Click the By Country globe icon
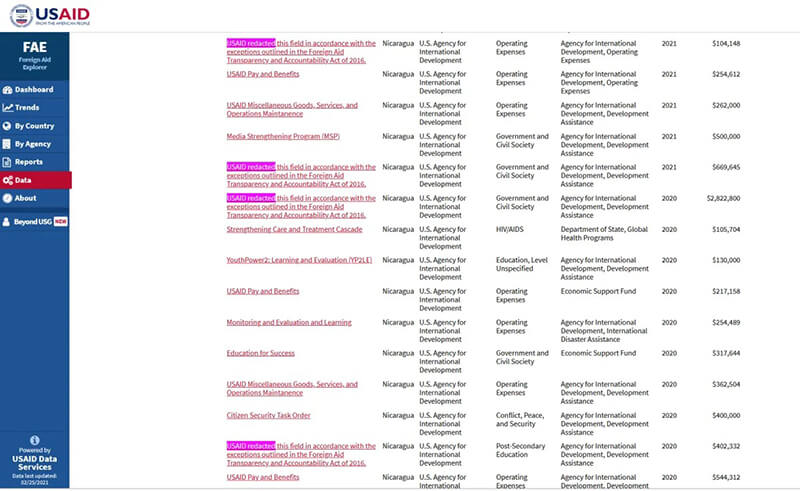 pyautogui.click(x=8, y=126)
